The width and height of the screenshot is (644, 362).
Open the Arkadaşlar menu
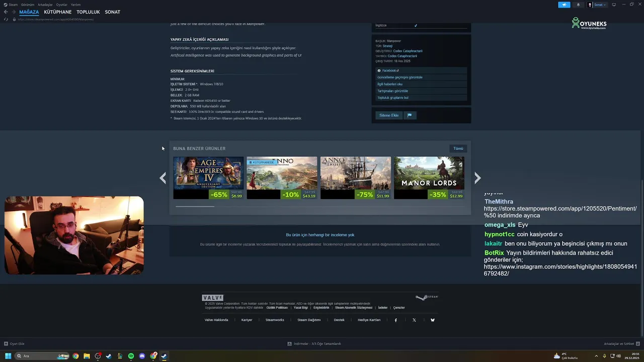(x=45, y=5)
